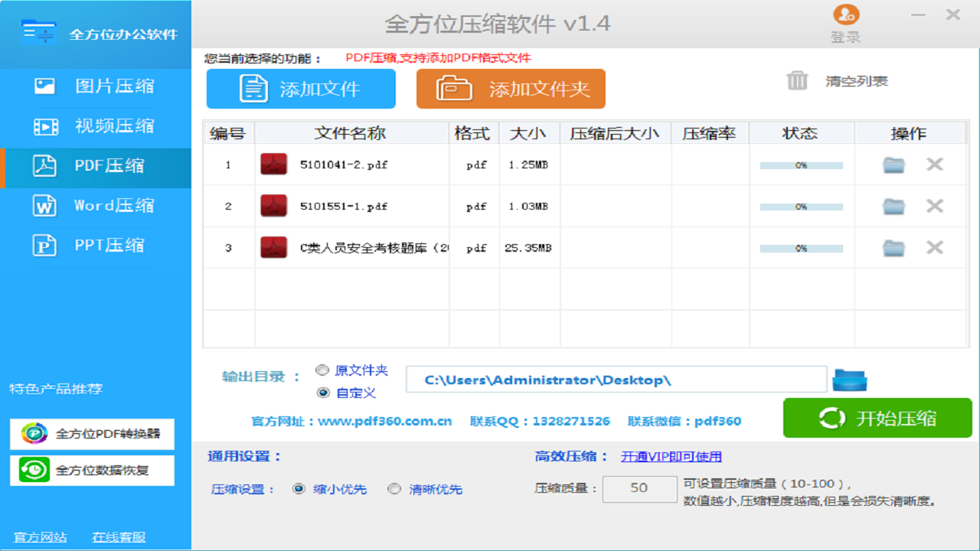Switch to PPT压缩 tab
The image size is (980, 551).
click(96, 245)
